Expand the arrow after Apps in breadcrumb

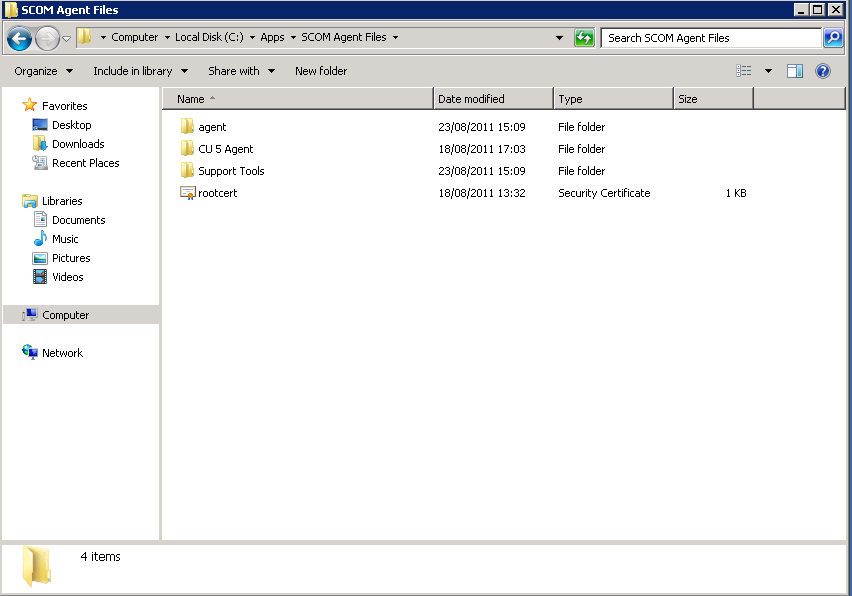coord(293,37)
